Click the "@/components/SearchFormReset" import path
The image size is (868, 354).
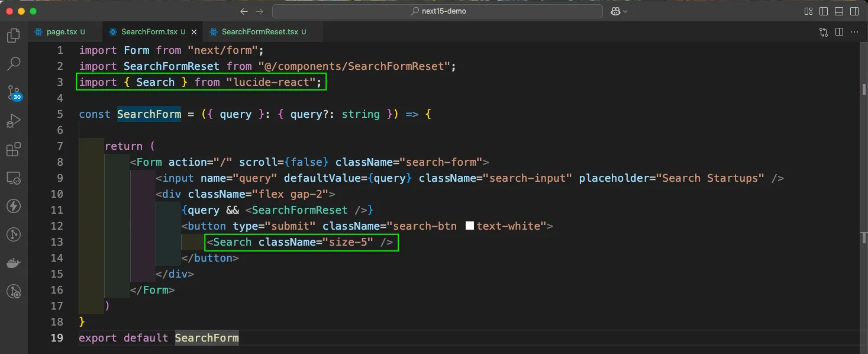tap(354, 66)
